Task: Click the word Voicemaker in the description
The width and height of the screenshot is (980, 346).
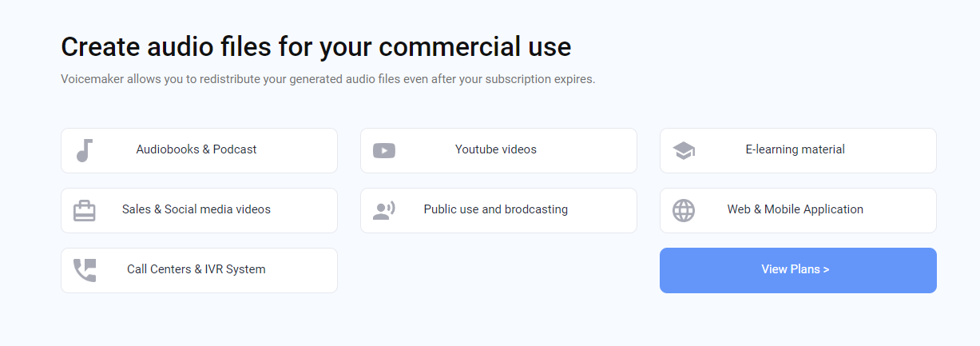Action: click(89, 79)
